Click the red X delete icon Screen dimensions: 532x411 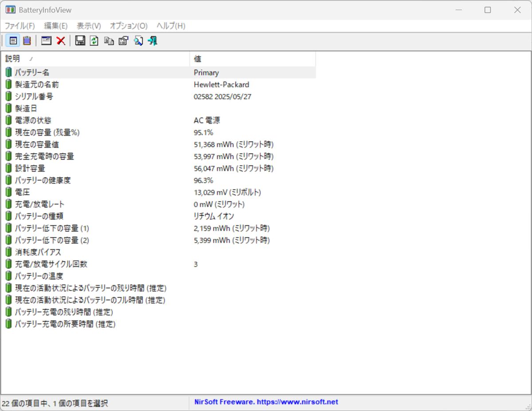point(61,41)
